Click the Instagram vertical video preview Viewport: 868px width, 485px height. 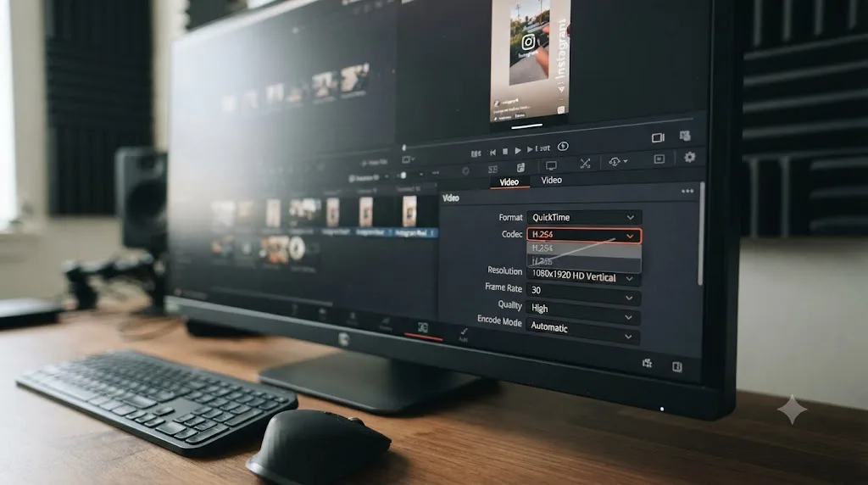[531, 59]
